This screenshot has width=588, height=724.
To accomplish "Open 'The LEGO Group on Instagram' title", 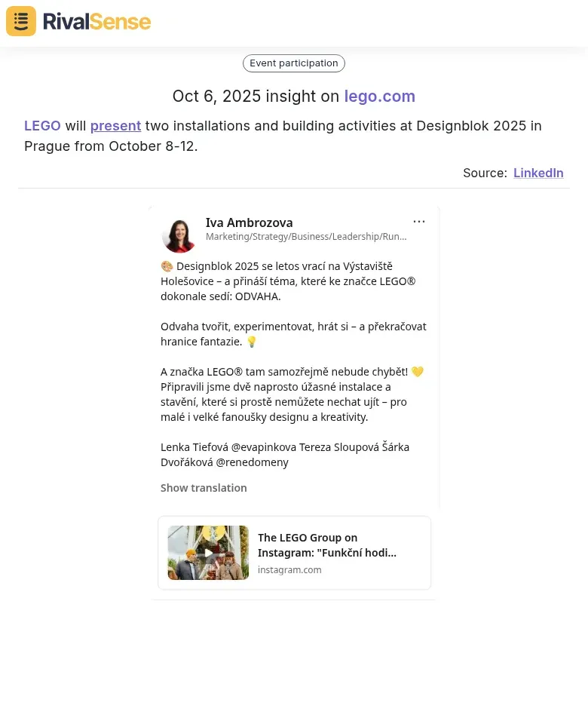I will tap(326, 545).
